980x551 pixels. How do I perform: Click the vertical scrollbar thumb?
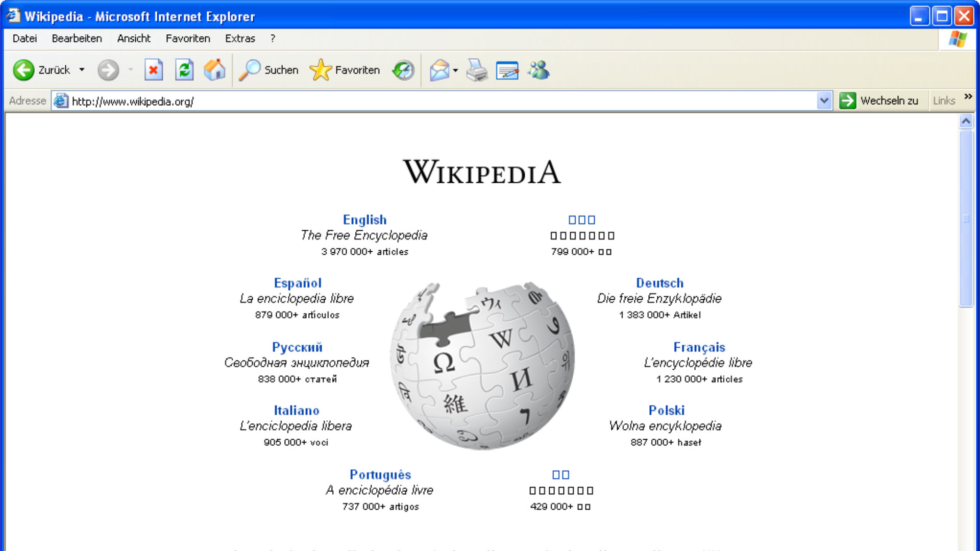pos(966,218)
